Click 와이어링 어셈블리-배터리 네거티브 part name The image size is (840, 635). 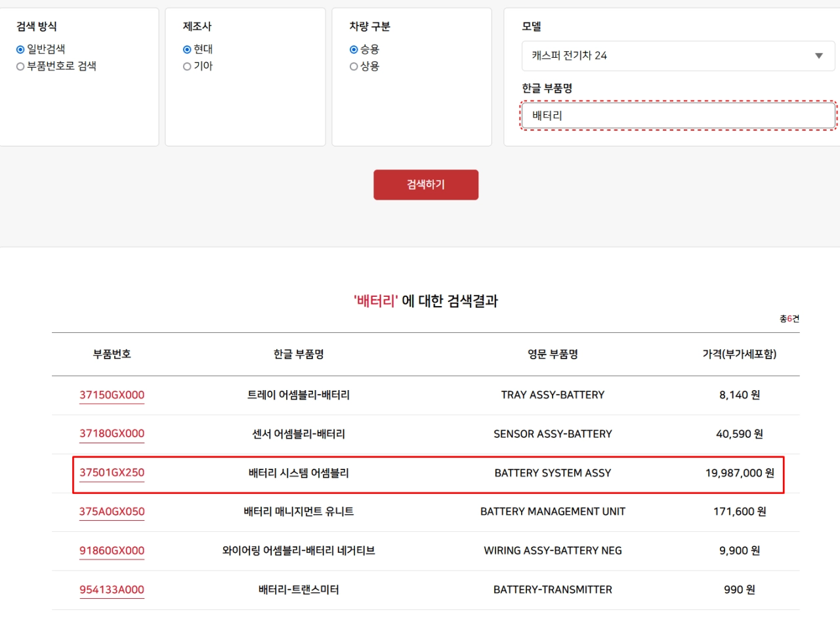pyautogui.click(x=299, y=550)
